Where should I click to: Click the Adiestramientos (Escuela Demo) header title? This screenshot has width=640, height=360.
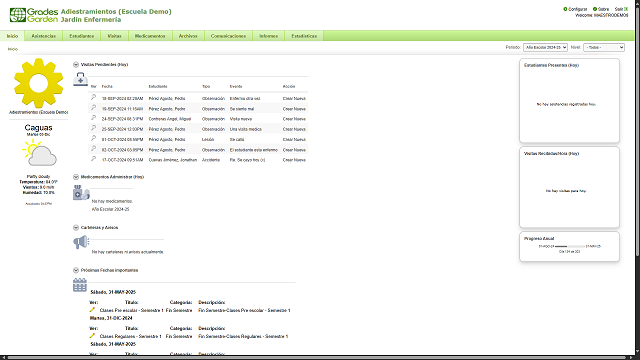[x=116, y=11]
